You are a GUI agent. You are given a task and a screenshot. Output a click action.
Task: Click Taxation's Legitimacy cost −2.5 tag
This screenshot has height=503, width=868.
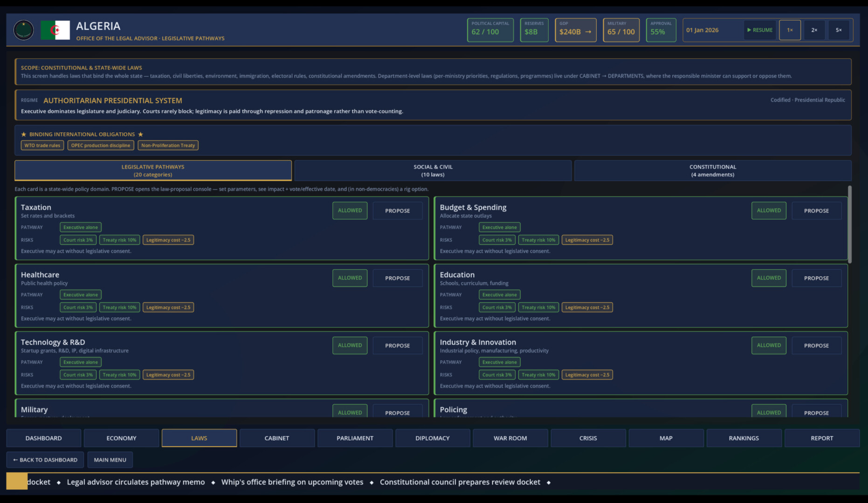pyautogui.click(x=168, y=240)
